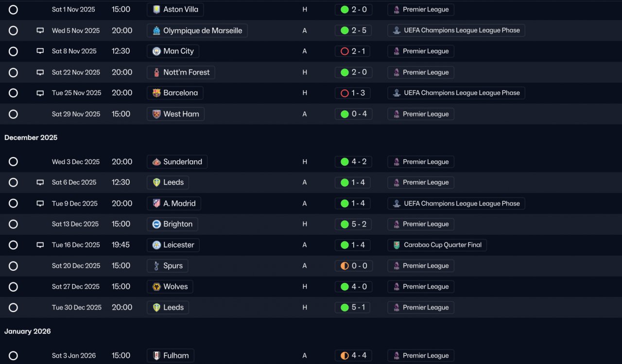Click the TV broadcast icon for the Marseille match
This screenshot has width=622, height=364.
coord(40,31)
